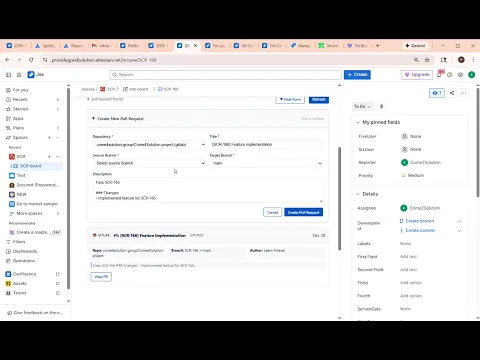Open ellipsis menu next to SCR space

58,156
